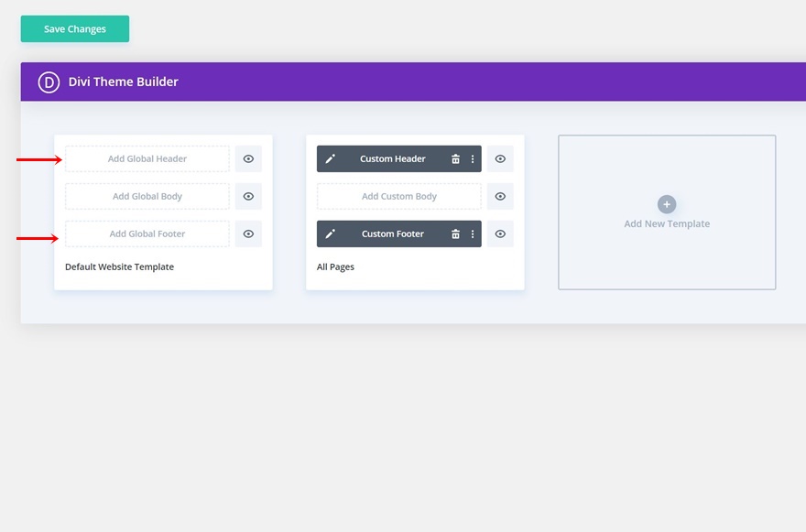Toggle visibility of Global Header slot
Screen dimensions: 806x532
click(248, 158)
